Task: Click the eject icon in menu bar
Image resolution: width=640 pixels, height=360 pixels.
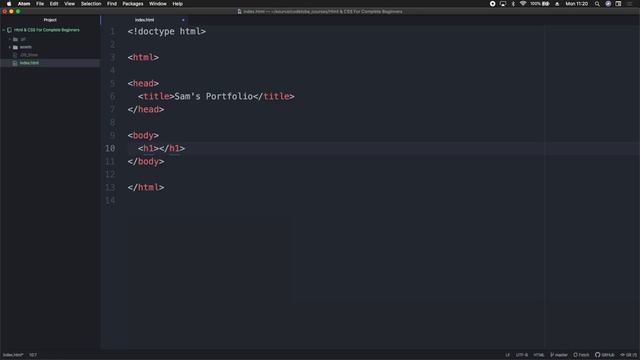Action: [557, 4]
